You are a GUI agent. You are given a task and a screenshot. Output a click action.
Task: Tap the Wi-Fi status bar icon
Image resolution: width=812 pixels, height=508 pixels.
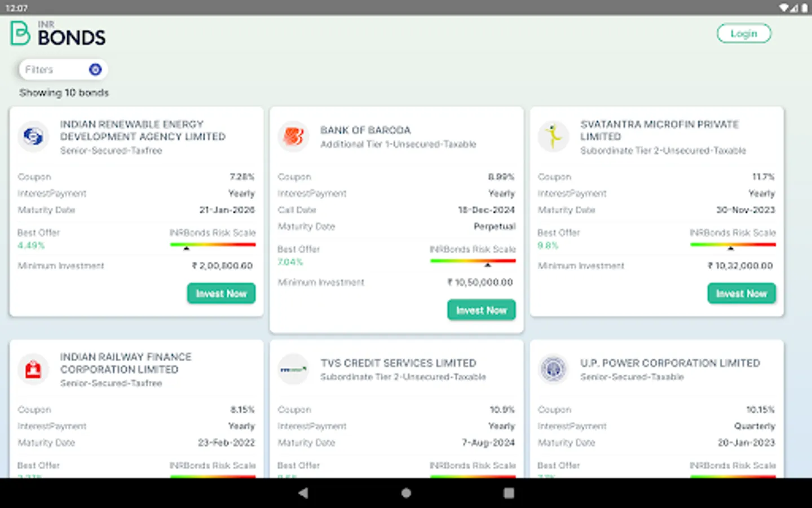pos(784,8)
